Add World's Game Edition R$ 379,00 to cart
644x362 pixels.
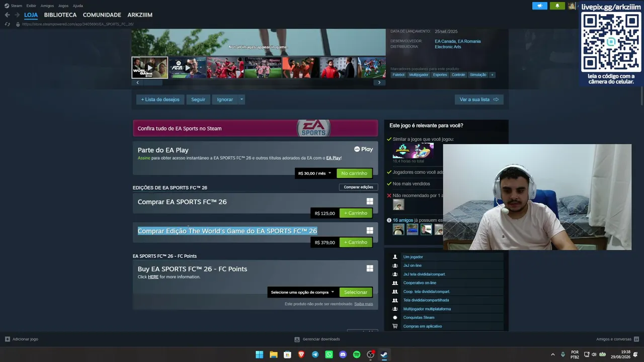[x=356, y=242]
